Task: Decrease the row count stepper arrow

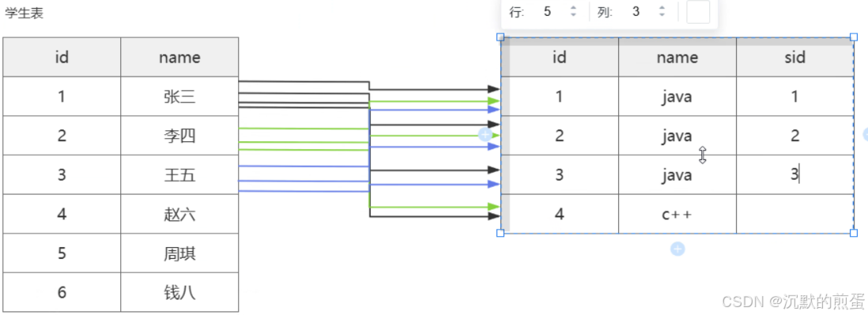Action: pyautogui.click(x=573, y=15)
